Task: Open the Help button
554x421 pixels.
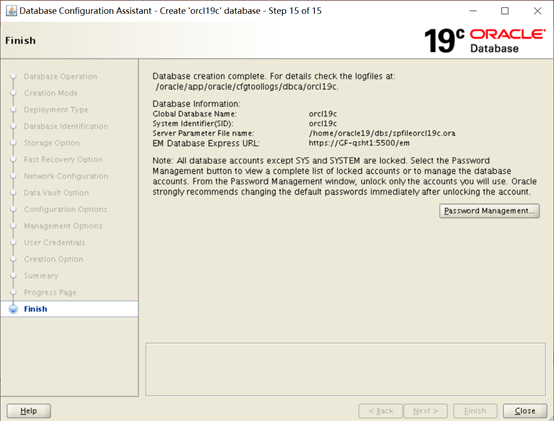Action: (29, 411)
